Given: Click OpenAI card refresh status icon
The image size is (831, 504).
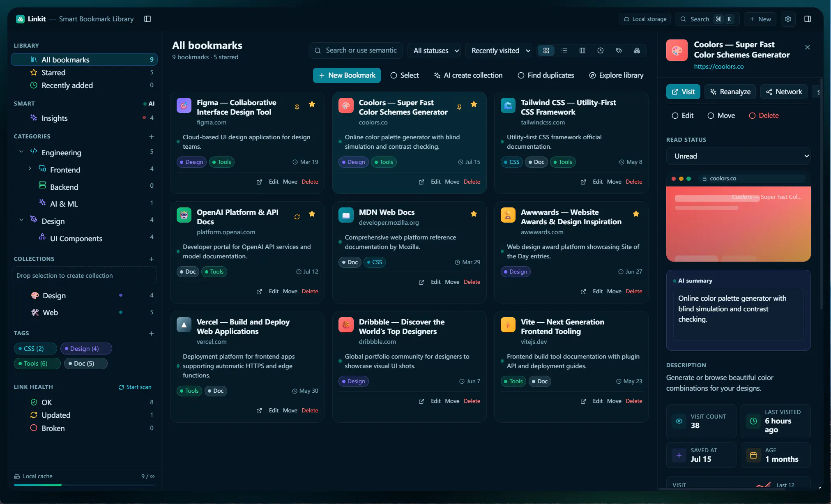Looking at the screenshot, I should [x=297, y=216].
